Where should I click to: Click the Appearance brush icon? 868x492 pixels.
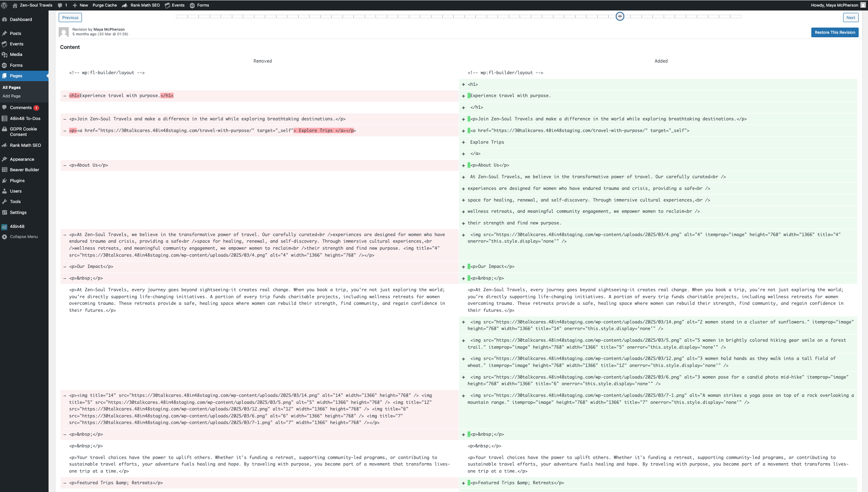click(x=5, y=159)
